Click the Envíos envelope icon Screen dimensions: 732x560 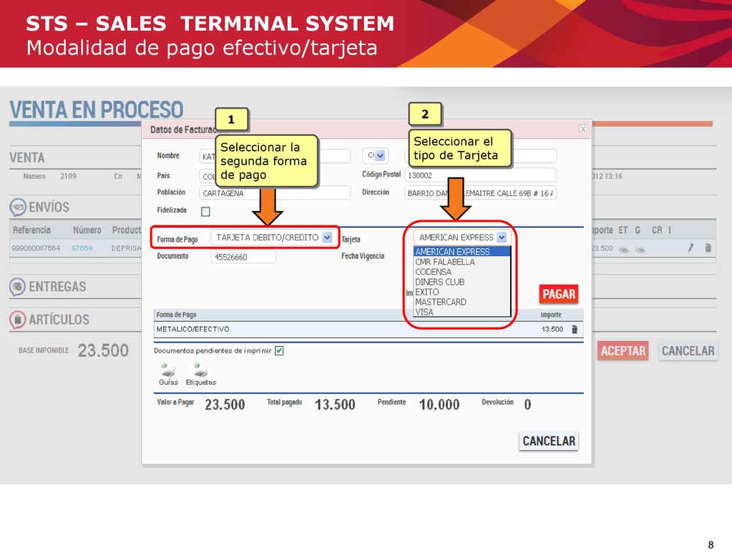click(18, 207)
